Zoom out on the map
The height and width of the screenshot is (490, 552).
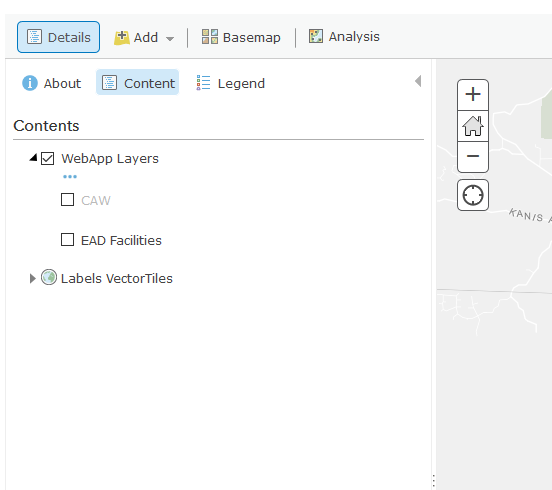coord(473,157)
